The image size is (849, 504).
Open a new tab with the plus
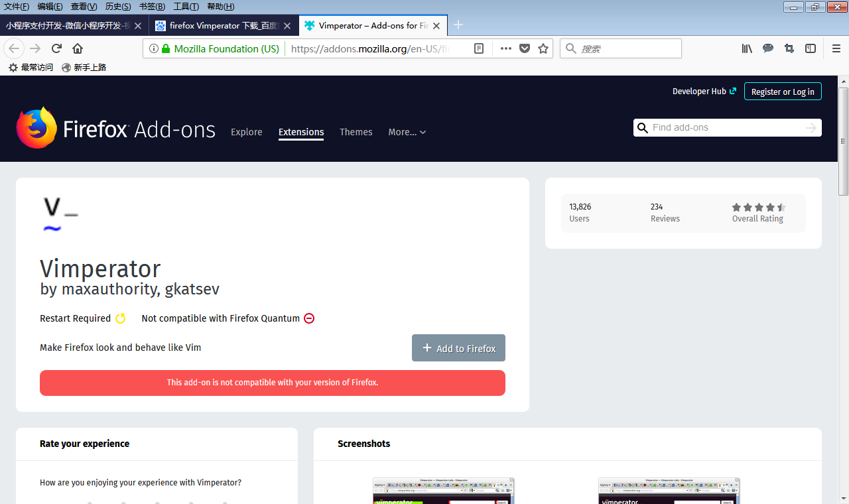coord(458,25)
